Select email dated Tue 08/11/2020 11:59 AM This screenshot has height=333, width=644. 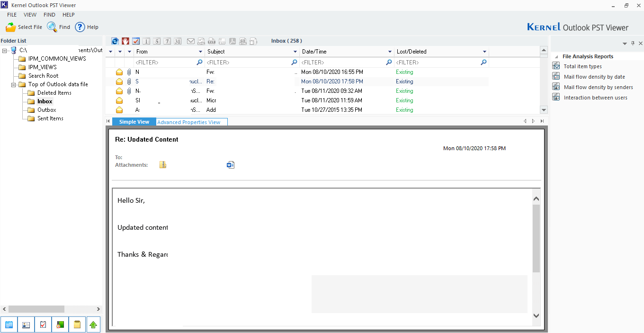coord(297,100)
